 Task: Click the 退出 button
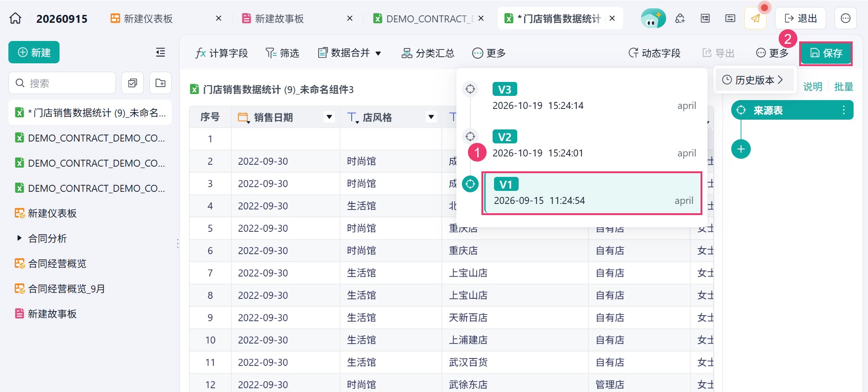click(801, 19)
